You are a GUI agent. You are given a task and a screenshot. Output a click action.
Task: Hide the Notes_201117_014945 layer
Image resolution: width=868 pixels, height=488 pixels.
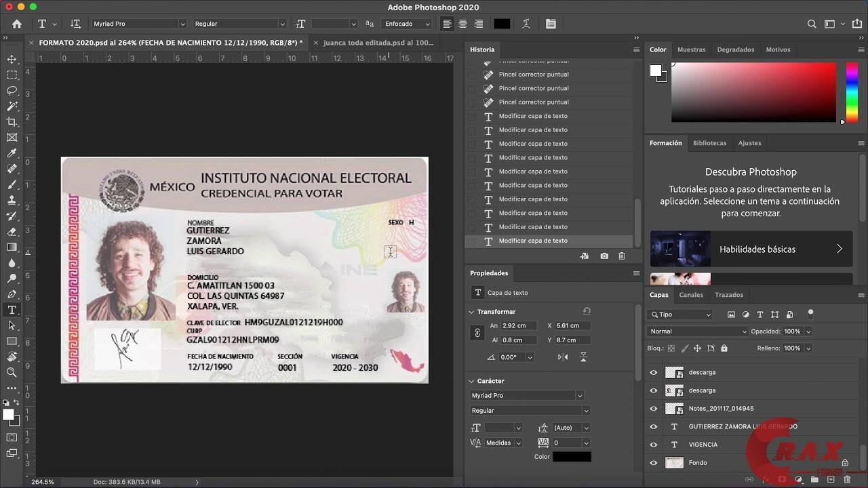click(x=654, y=407)
